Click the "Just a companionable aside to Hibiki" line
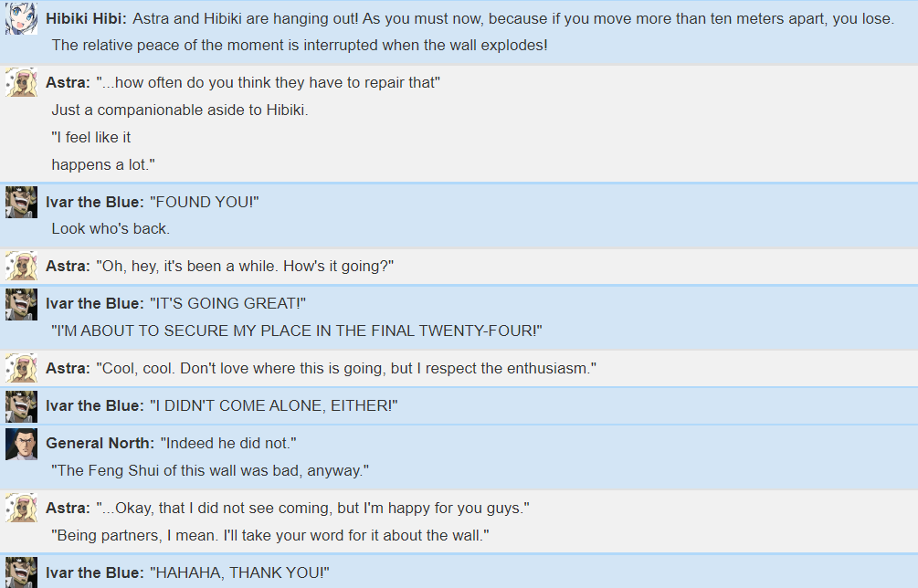Viewport: 918px width, 588px height. [x=180, y=110]
